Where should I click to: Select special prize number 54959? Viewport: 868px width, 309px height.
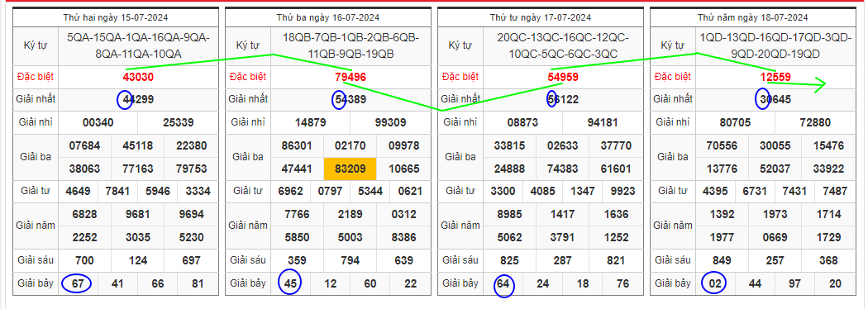coord(563,78)
